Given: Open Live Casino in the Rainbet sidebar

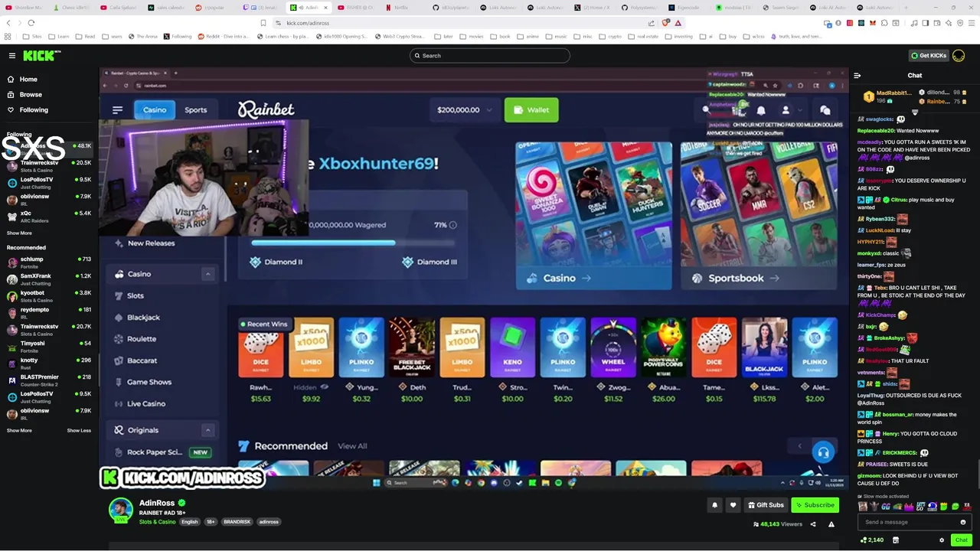Looking at the screenshot, I should coord(145,403).
